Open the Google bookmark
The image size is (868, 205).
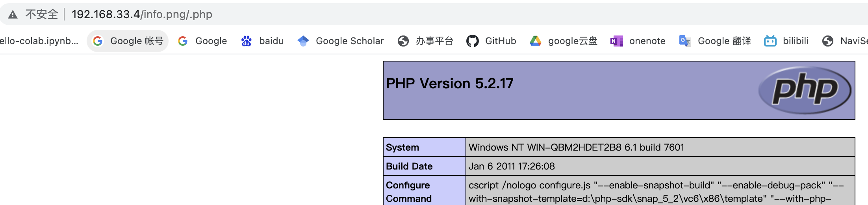point(211,41)
